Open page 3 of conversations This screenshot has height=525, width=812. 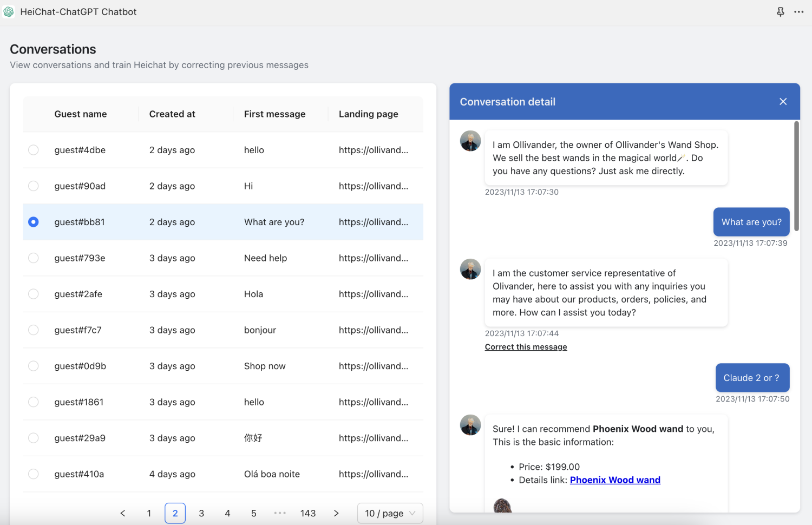point(201,513)
